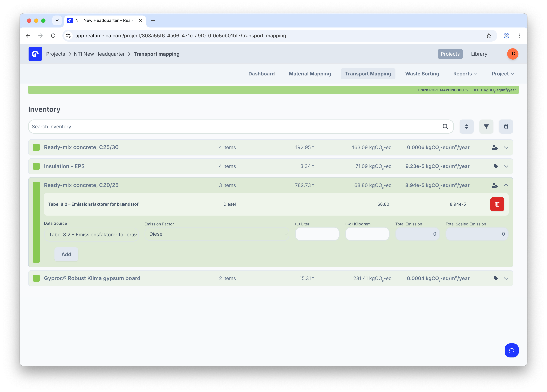Open the tab search dropdown arrow

click(x=57, y=20)
